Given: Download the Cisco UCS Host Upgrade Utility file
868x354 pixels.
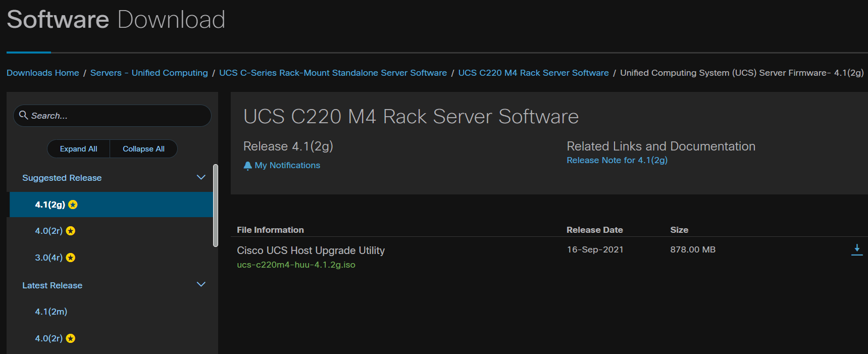Looking at the screenshot, I should pos(856,250).
